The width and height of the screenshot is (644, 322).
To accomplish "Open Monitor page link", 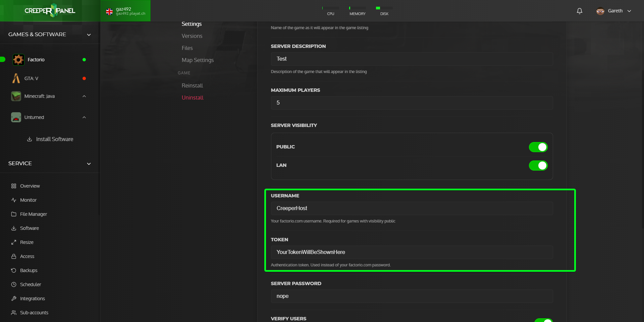I will click(x=28, y=200).
